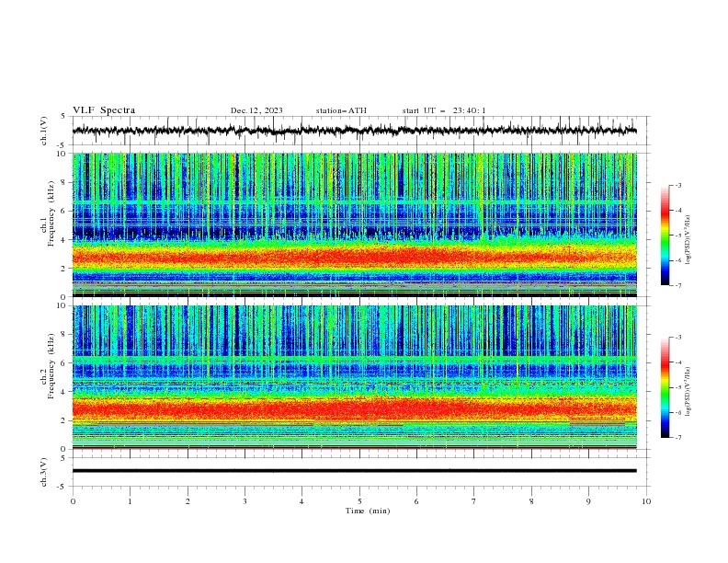Click the red band in ch.1 spectrogram
Screen dimensions: 728x563
pyautogui.click(x=354, y=257)
